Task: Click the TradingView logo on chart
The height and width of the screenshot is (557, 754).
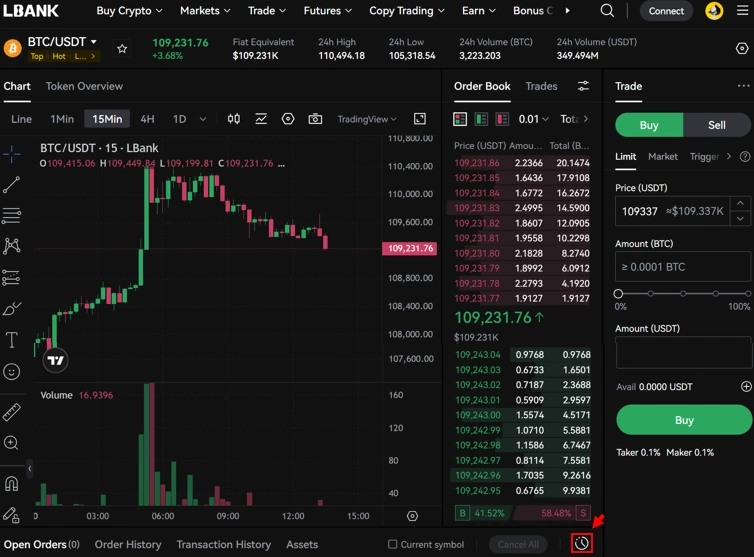Action: (x=56, y=360)
